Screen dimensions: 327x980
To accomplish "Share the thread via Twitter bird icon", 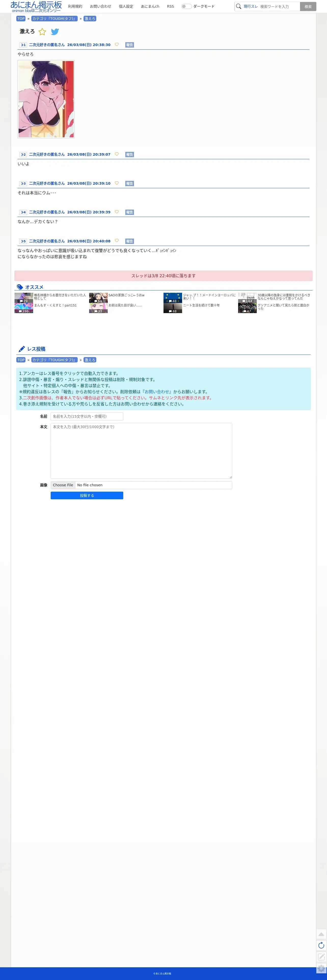I will pyautogui.click(x=55, y=32).
